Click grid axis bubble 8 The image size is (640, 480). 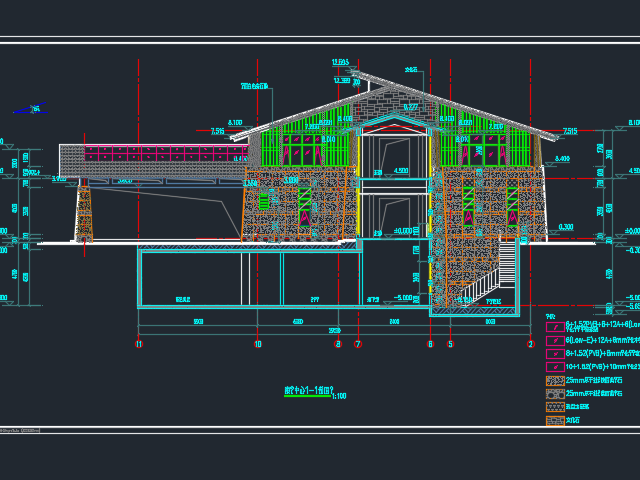[338, 344]
